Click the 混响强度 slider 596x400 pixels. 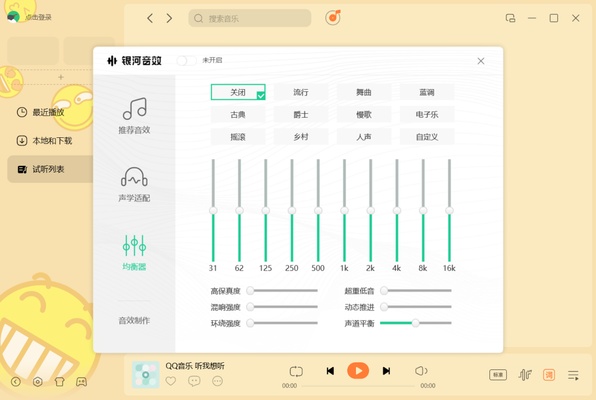[282, 306]
